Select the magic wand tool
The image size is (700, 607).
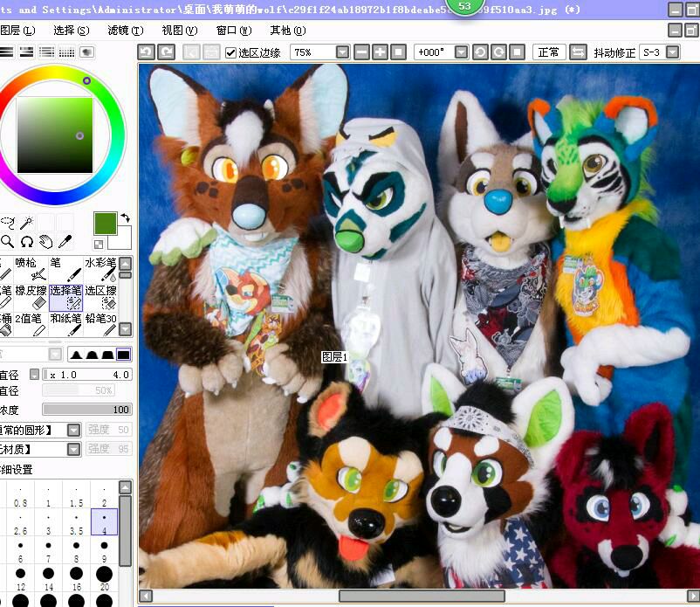pyautogui.click(x=27, y=223)
